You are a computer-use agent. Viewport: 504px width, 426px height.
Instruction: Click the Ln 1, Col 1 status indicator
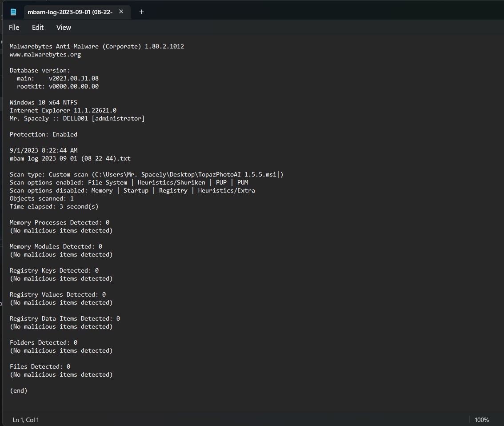click(x=26, y=420)
